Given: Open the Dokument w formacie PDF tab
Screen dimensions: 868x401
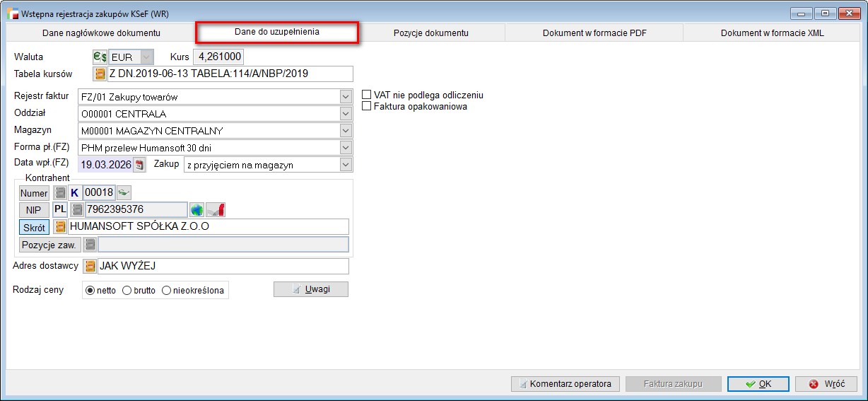Looking at the screenshot, I should coord(594,33).
